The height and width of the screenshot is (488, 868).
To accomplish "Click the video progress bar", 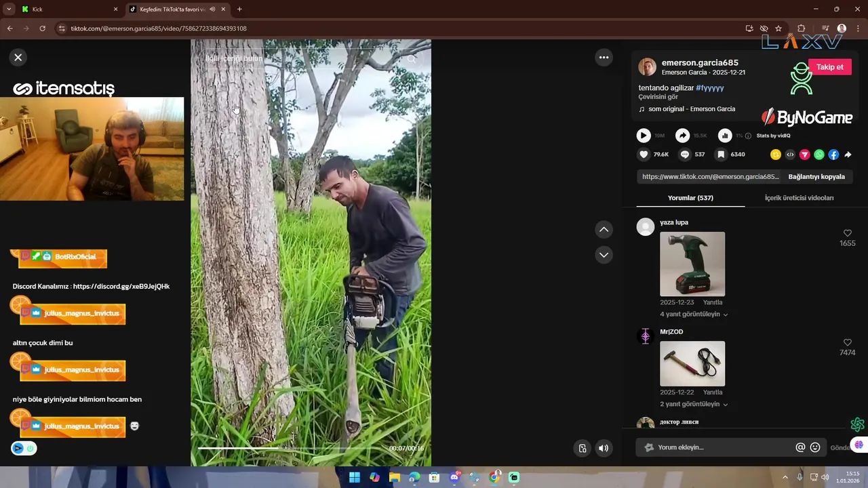I will tap(292, 448).
